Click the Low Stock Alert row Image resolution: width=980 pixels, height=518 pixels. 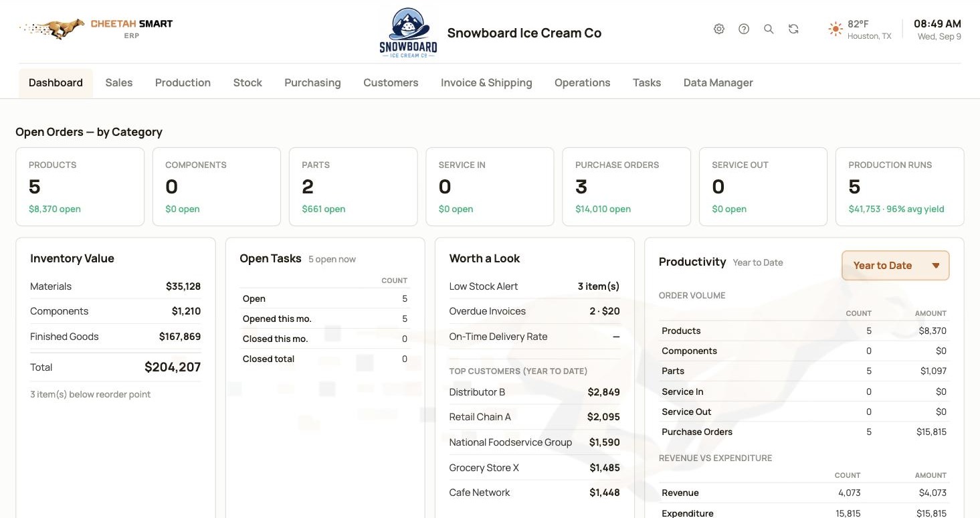[534, 286]
